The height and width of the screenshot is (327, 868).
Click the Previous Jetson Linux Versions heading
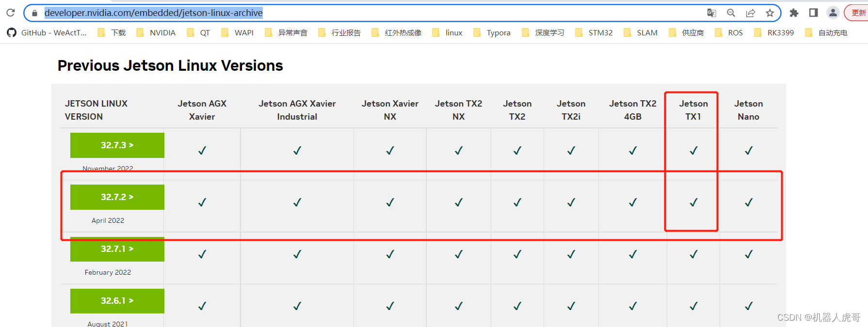170,65
